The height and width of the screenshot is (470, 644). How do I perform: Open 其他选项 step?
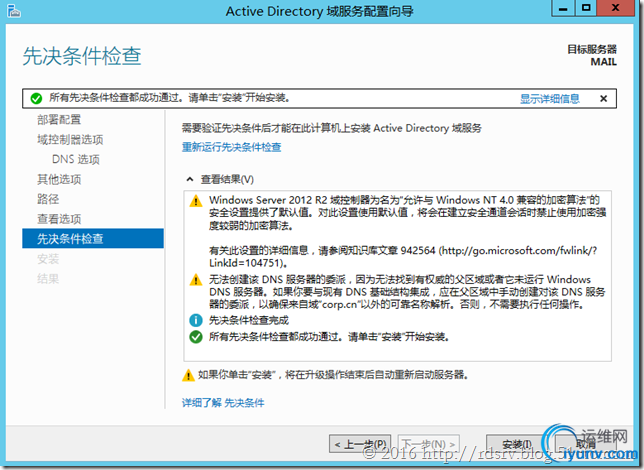point(59,179)
